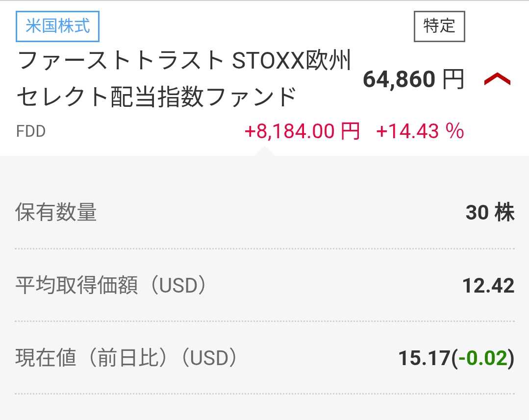Tap the 64,860 円 valuation amount
Viewport: 529px width, 420px height.
pos(413,79)
